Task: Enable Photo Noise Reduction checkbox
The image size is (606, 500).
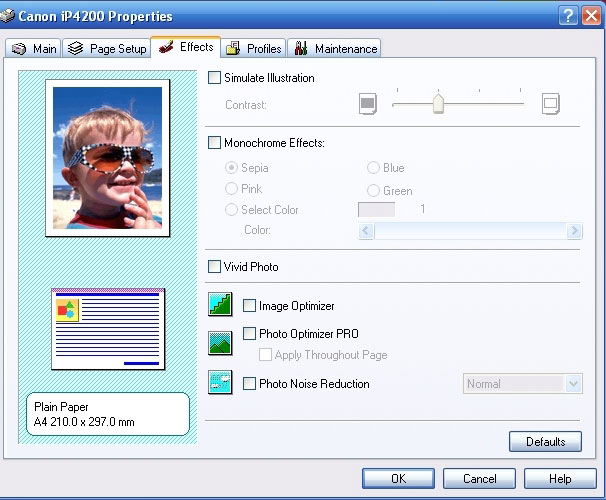Action: point(249,384)
